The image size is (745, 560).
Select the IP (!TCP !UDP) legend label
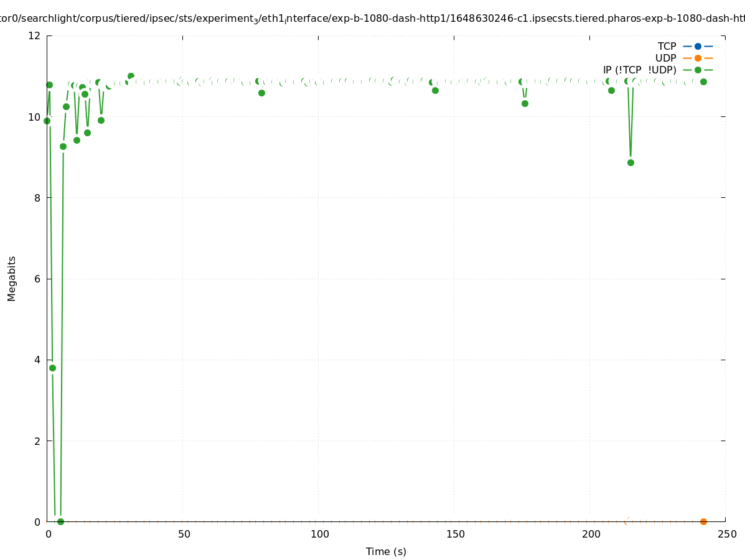(639, 70)
